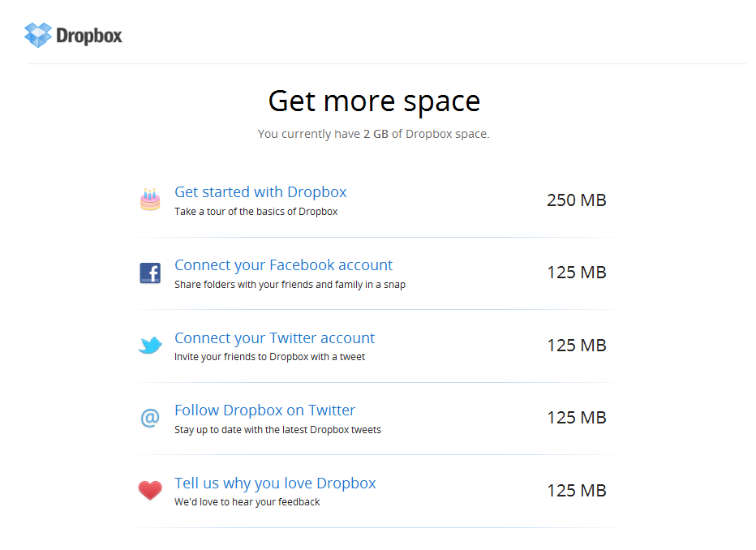
Task: Click 125 MB reward beside feedback row
Action: [576, 491]
